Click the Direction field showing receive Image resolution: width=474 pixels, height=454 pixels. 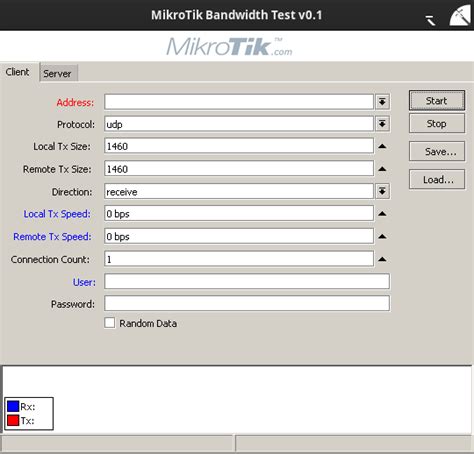(x=239, y=191)
